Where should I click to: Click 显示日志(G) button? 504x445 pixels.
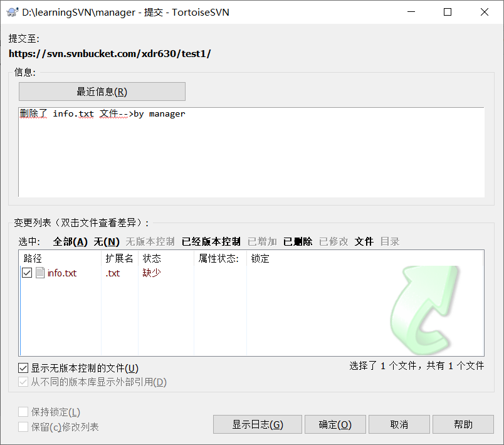tap(258, 424)
